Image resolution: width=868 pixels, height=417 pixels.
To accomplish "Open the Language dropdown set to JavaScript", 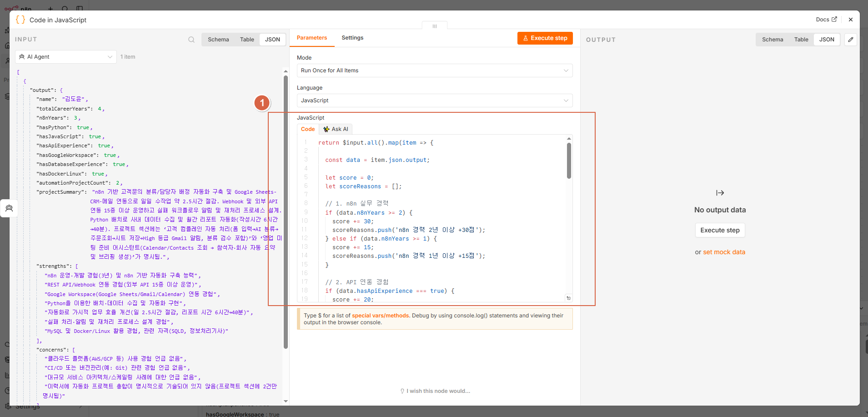I will [435, 100].
